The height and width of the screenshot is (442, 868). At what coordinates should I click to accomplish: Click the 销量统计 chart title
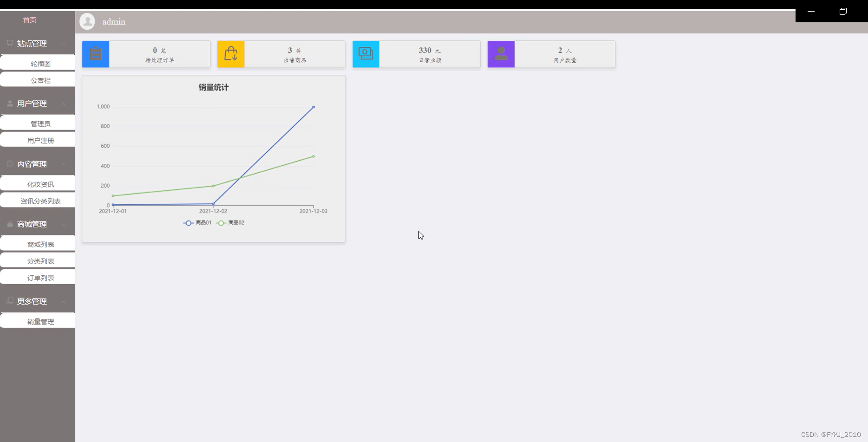214,87
